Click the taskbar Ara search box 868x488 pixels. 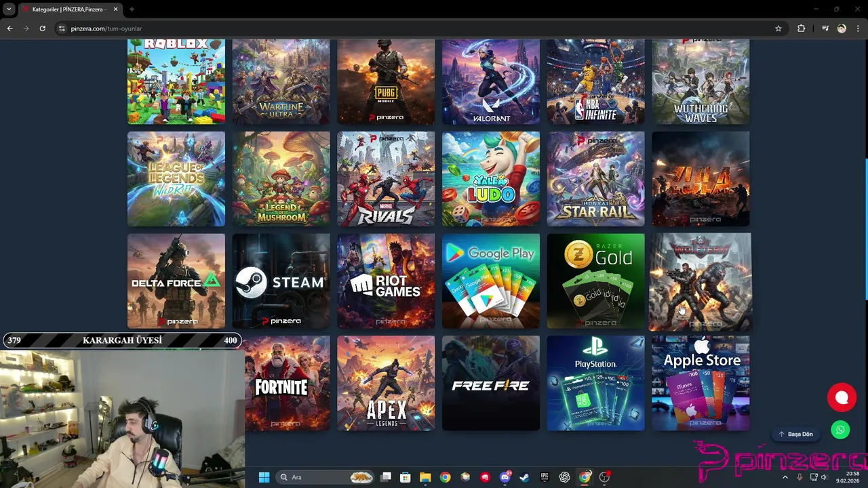(x=326, y=477)
